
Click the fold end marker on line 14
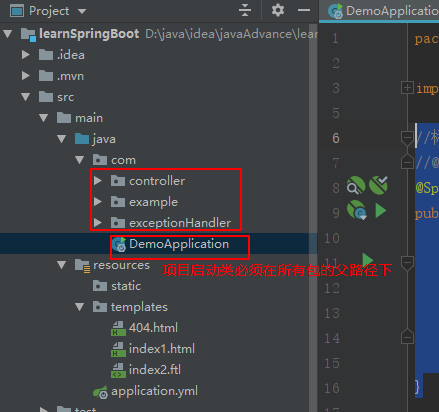407,337
